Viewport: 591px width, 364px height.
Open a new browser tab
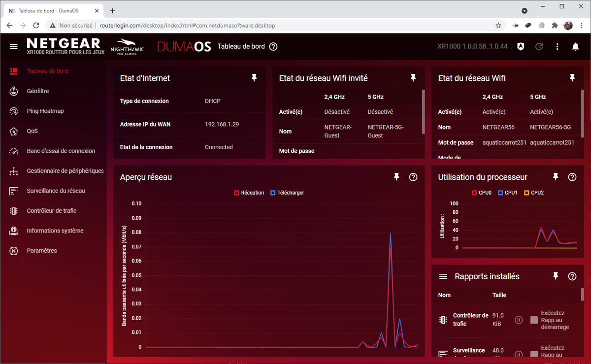[x=112, y=10]
